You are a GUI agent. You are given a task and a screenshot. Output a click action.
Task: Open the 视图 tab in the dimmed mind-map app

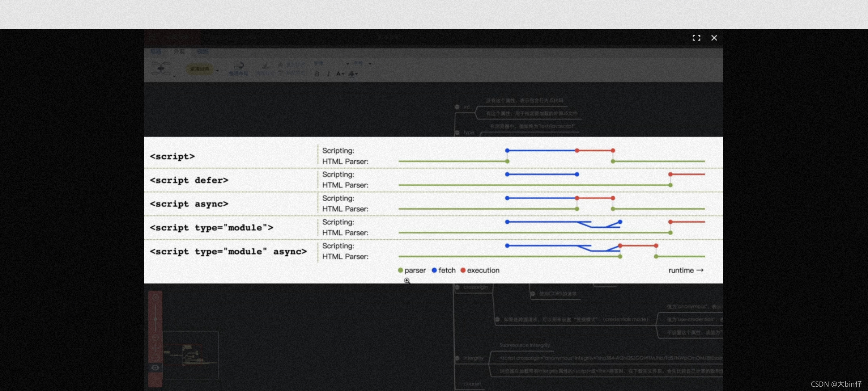[202, 52]
